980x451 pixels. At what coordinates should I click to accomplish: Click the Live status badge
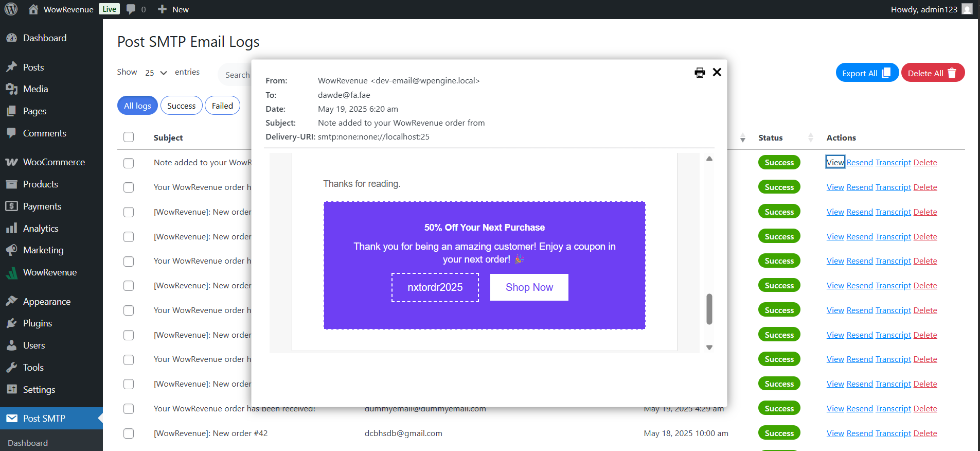click(x=109, y=9)
